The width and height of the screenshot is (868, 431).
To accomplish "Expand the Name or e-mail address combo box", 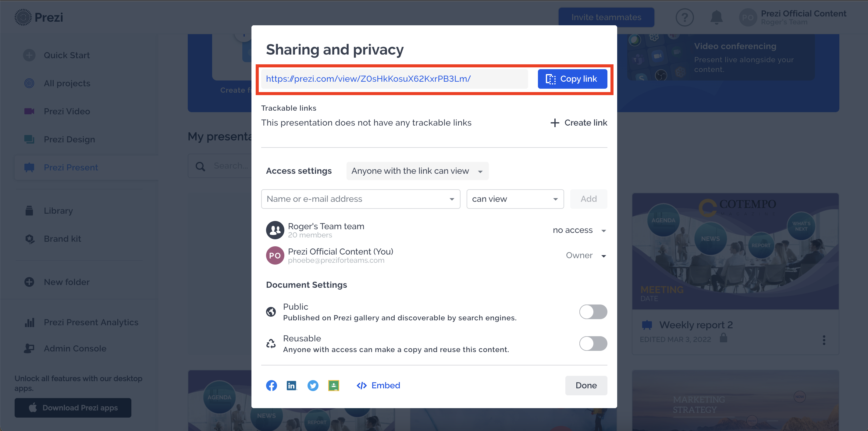I will [361, 199].
